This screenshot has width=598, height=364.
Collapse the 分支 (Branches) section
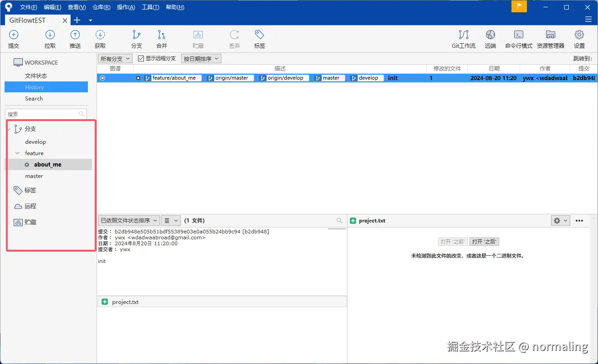coord(9,129)
